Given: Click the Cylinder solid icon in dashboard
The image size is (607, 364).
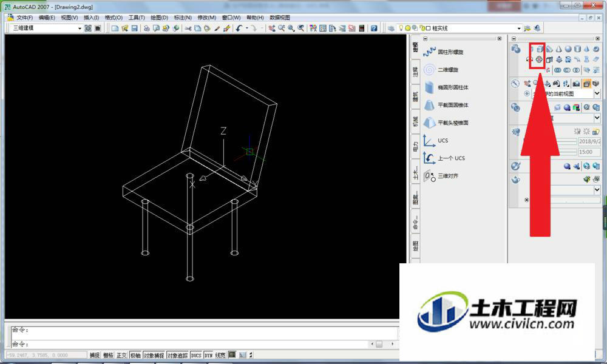Looking at the screenshot, I should coord(577,49).
